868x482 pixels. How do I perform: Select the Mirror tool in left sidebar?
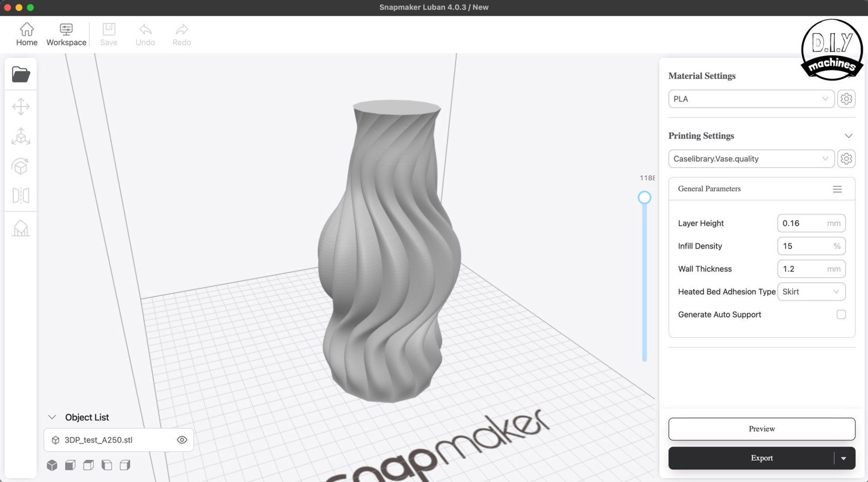(x=21, y=196)
